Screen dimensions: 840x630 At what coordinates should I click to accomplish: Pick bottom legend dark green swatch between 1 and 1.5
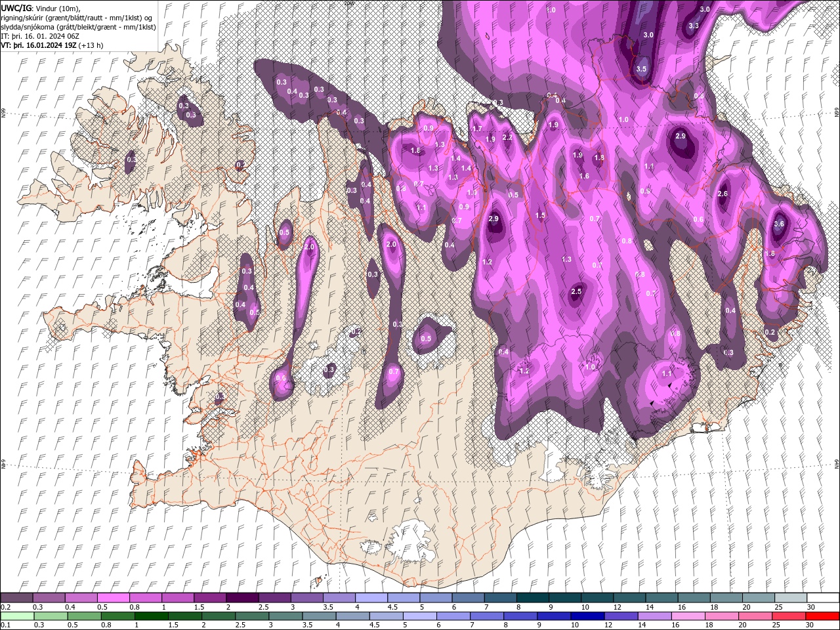(x=152, y=616)
